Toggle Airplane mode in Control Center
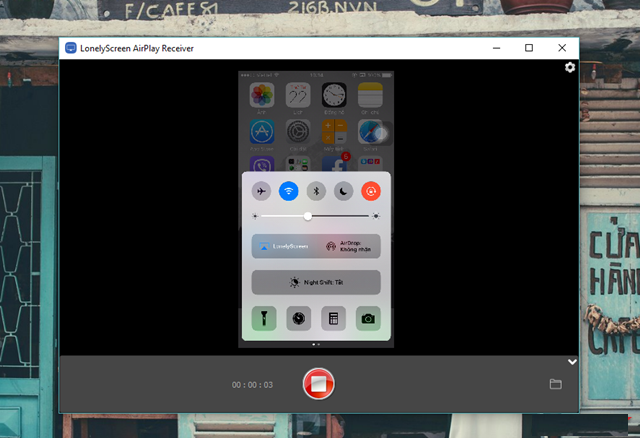Screen dimensions: 640x438 pyautogui.click(x=261, y=191)
